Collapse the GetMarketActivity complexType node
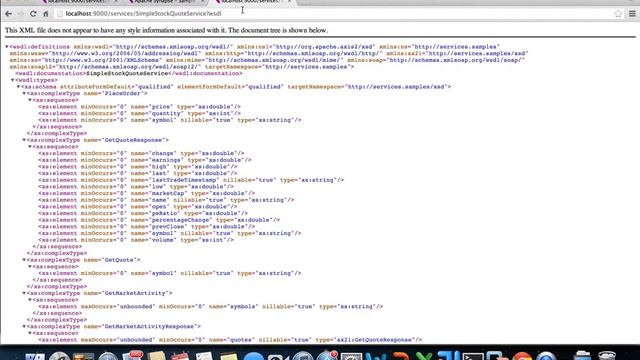The height and width of the screenshot is (360, 640). click(x=24, y=293)
